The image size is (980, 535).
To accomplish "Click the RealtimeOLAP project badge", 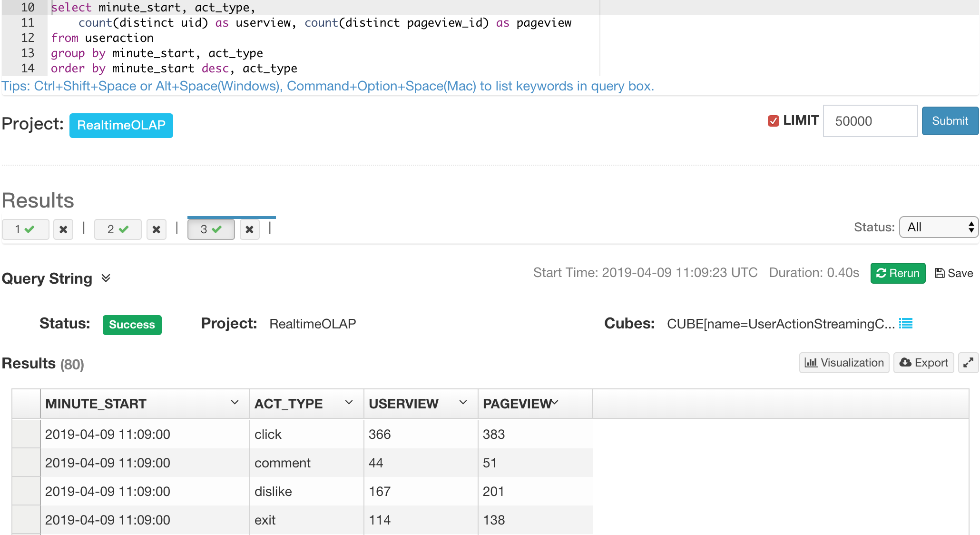I will pyautogui.click(x=121, y=125).
